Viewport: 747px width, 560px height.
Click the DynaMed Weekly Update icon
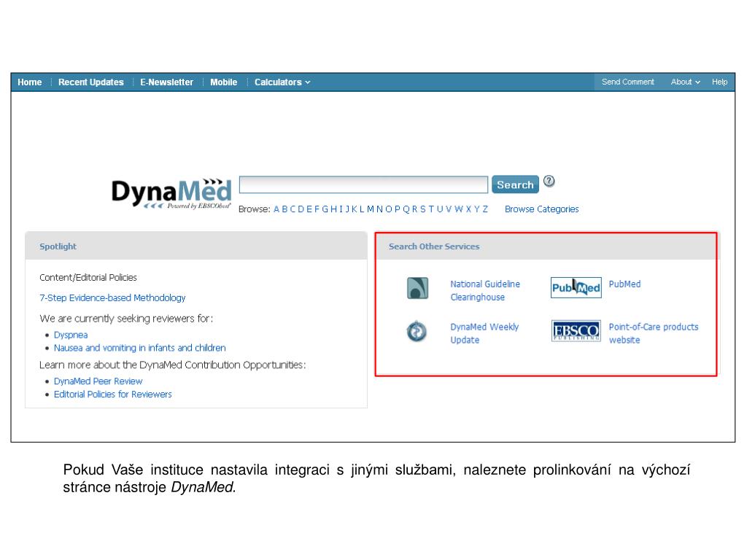[417, 332]
